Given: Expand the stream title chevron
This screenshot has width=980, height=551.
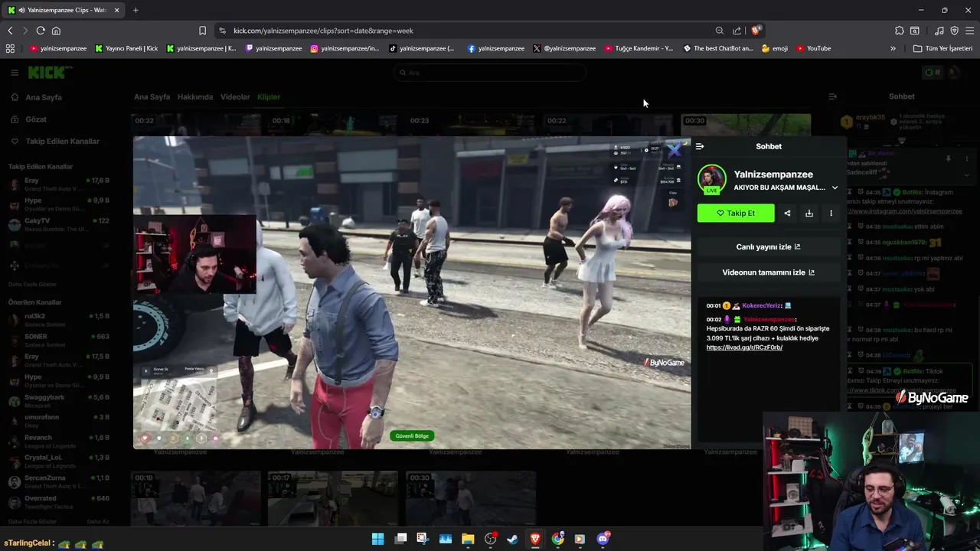Looking at the screenshot, I should point(835,187).
